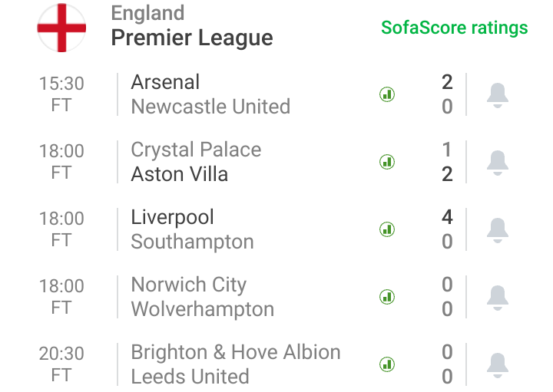The image size is (553, 392).
Task: Select the Wolverhampton team name
Action: pos(203,309)
